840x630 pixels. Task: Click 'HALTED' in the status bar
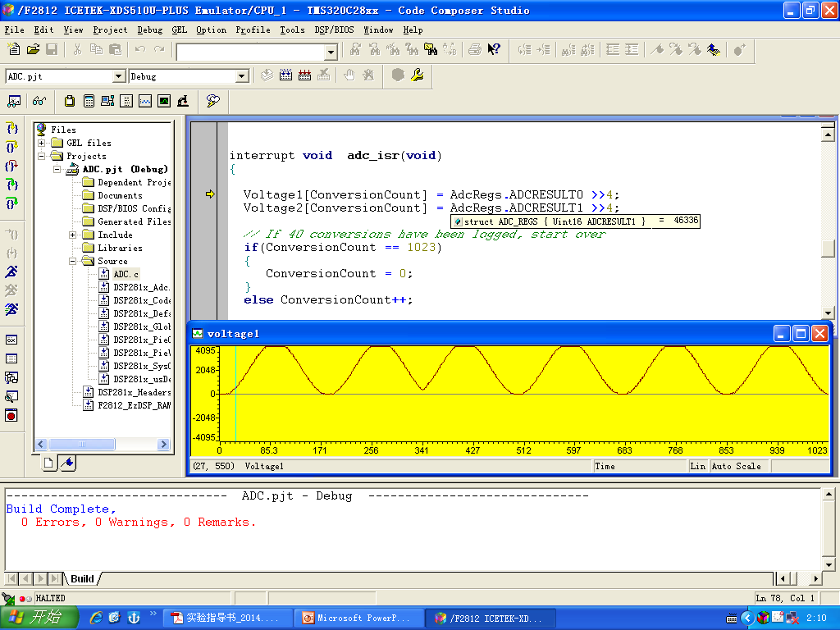pos(50,598)
